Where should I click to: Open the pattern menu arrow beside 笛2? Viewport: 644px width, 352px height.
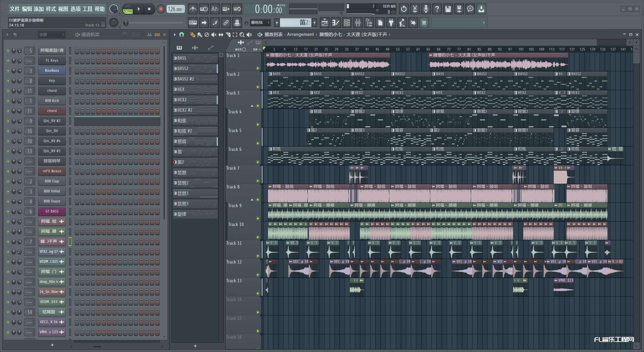tap(277, 23)
